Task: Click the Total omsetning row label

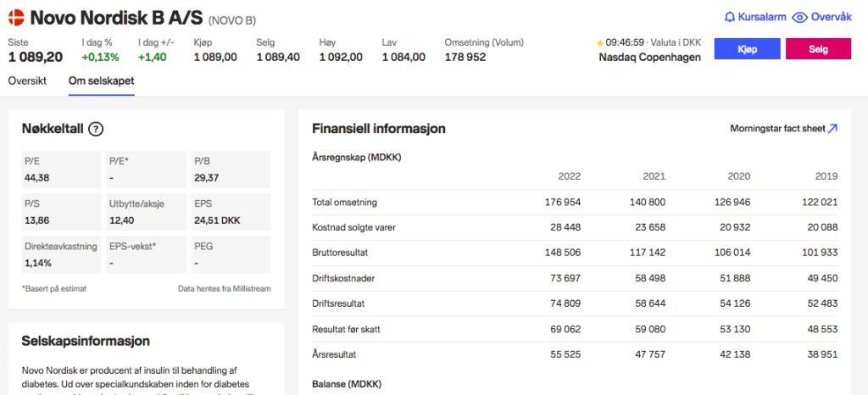Action: [344, 203]
